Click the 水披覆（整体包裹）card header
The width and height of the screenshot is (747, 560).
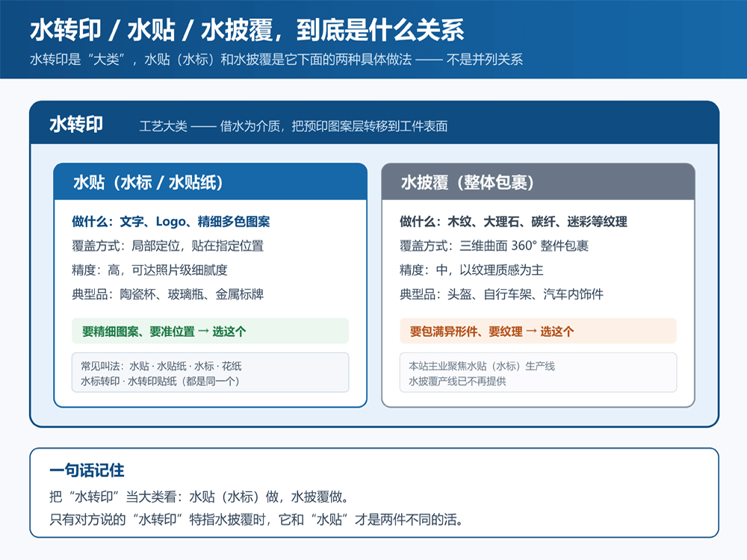pyautogui.click(x=538, y=182)
